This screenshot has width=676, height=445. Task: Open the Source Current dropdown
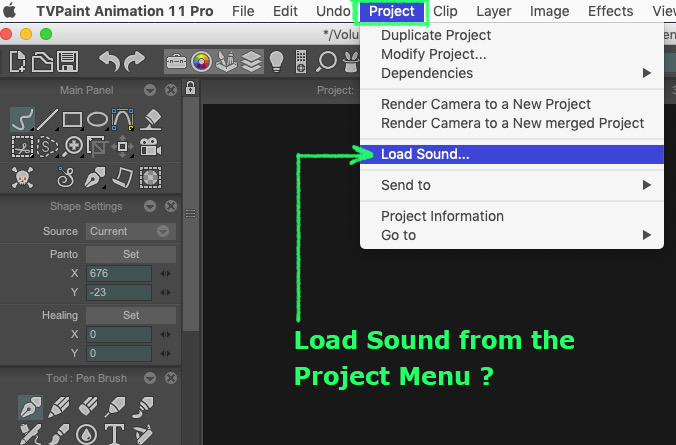click(131, 231)
